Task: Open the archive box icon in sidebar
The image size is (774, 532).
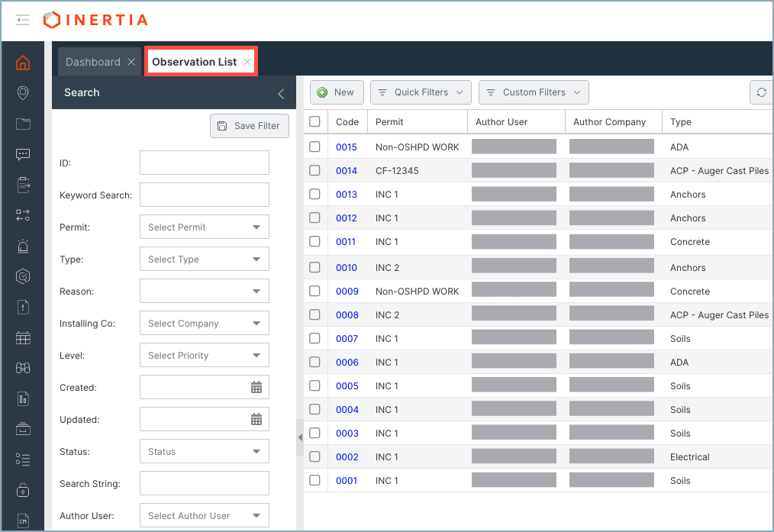Action: 23,429
